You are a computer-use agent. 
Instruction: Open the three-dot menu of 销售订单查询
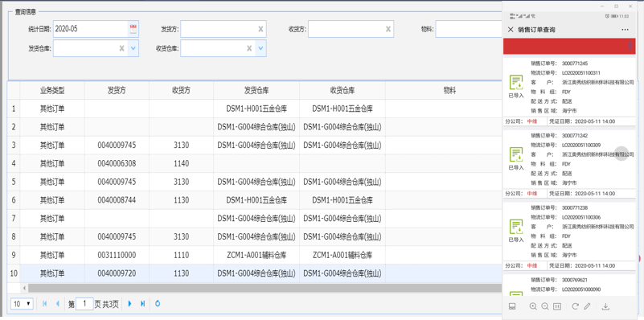[x=625, y=30]
